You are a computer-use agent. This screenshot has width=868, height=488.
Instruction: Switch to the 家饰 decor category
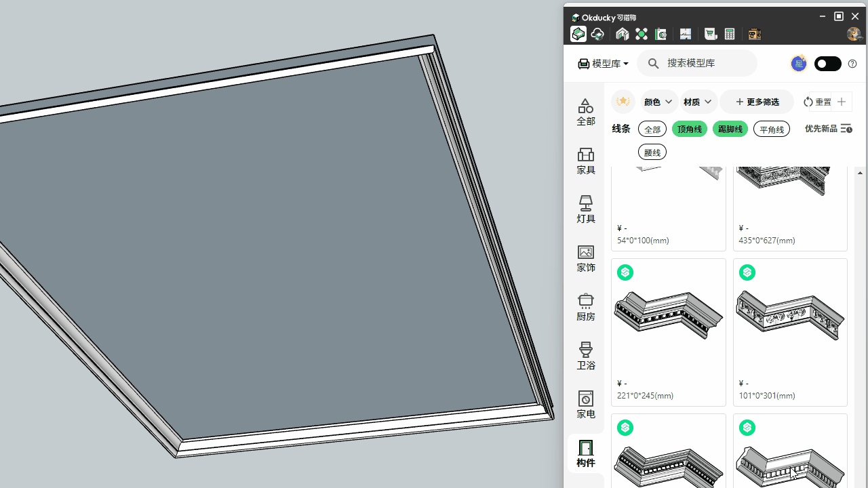(586, 259)
